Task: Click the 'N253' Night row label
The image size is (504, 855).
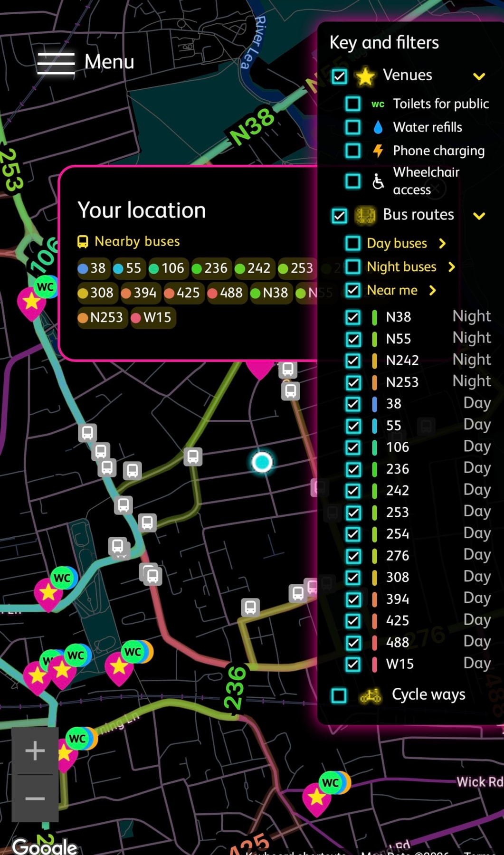Action: 402,382
